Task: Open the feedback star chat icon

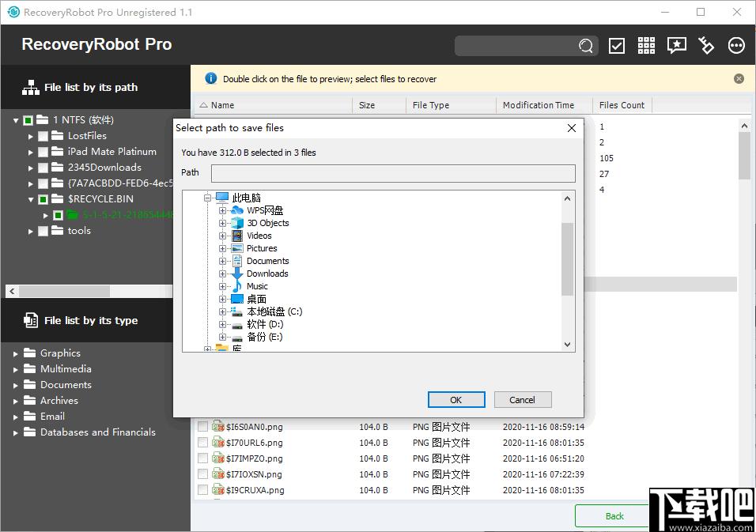Action: (x=676, y=45)
